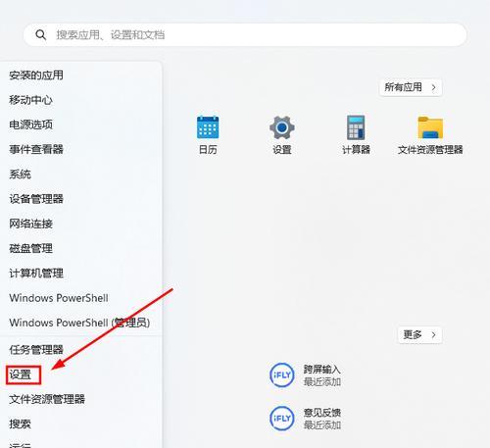Open 磁盘管理 menu entry
The width and height of the screenshot is (490, 448).
[x=30, y=248]
